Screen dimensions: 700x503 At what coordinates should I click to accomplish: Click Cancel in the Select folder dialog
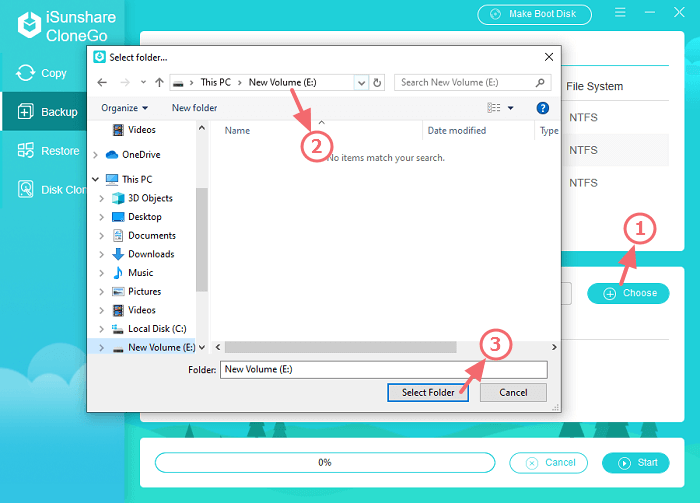[513, 393]
